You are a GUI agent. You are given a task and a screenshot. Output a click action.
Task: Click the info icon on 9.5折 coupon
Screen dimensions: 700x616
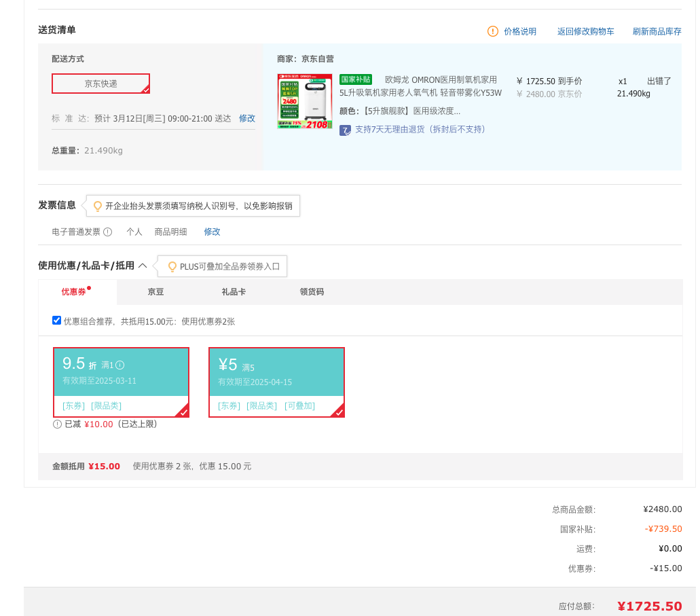pyautogui.click(x=119, y=365)
